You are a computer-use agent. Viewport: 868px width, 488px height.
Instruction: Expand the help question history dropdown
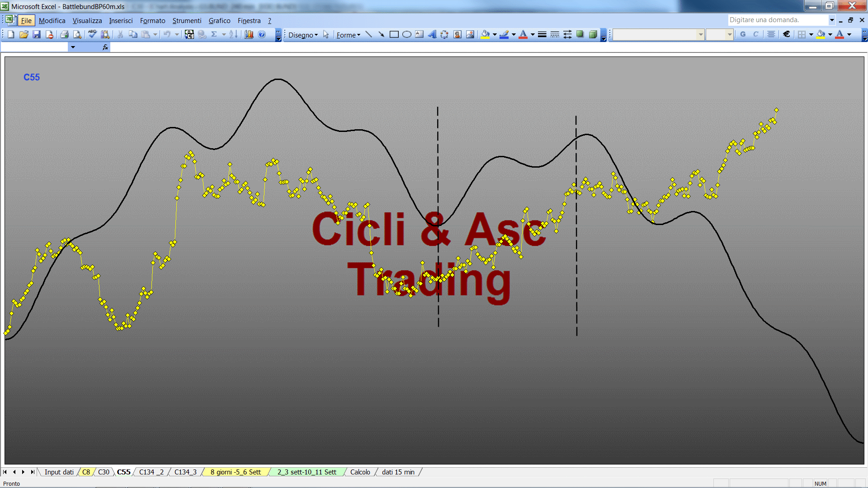831,20
